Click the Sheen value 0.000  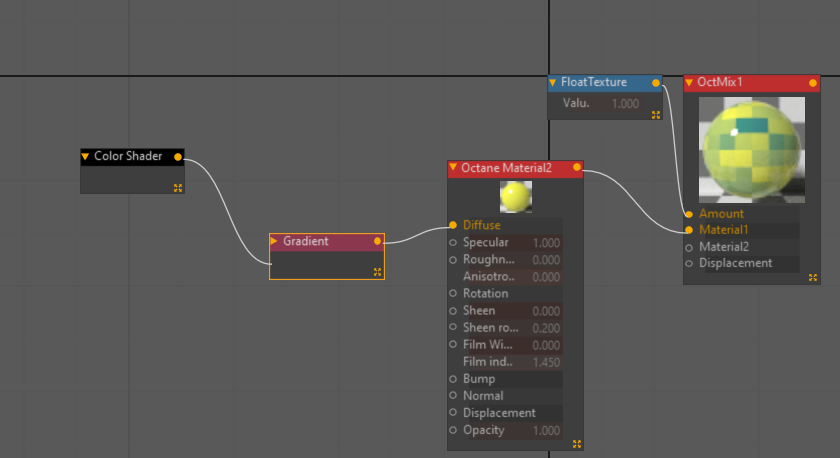tap(546, 311)
